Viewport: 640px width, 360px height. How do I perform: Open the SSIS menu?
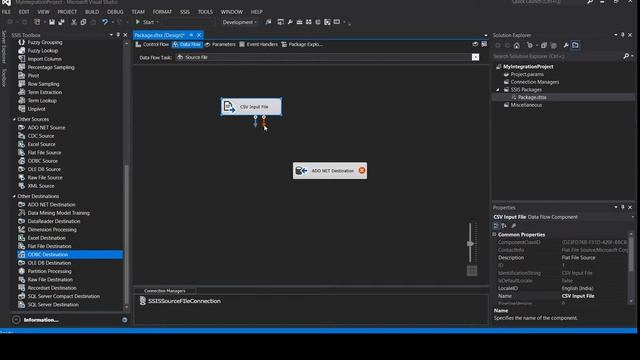point(185,12)
